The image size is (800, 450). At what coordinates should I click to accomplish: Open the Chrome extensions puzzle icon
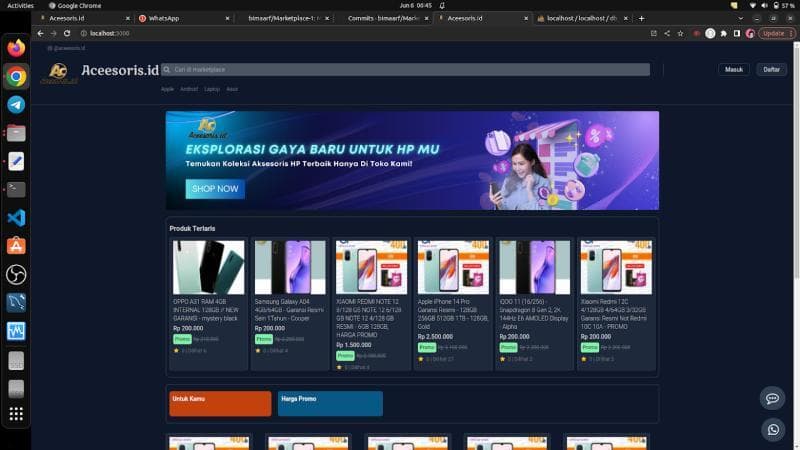[x=723, y=33]
